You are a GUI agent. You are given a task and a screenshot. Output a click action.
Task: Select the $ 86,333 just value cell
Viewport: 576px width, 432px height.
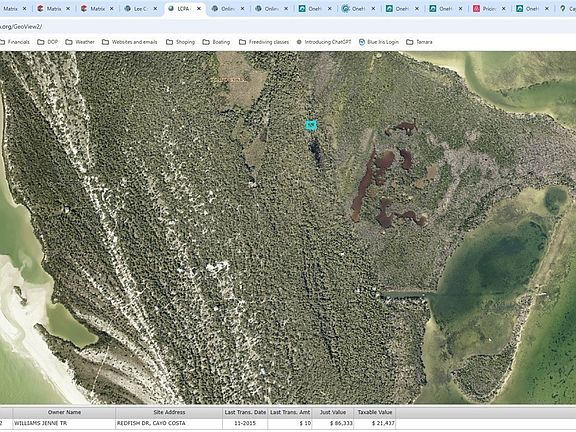pyautogui.click(x=333, y=424)
